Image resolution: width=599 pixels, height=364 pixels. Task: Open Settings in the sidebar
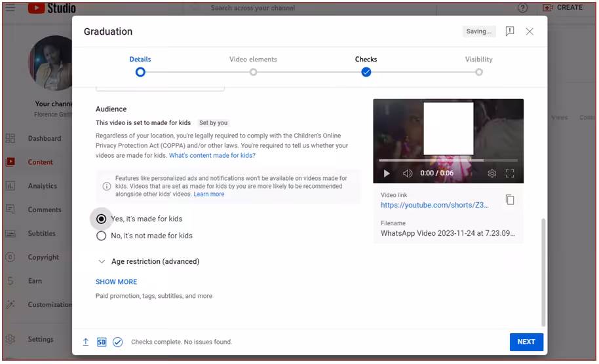click(41, 339)
